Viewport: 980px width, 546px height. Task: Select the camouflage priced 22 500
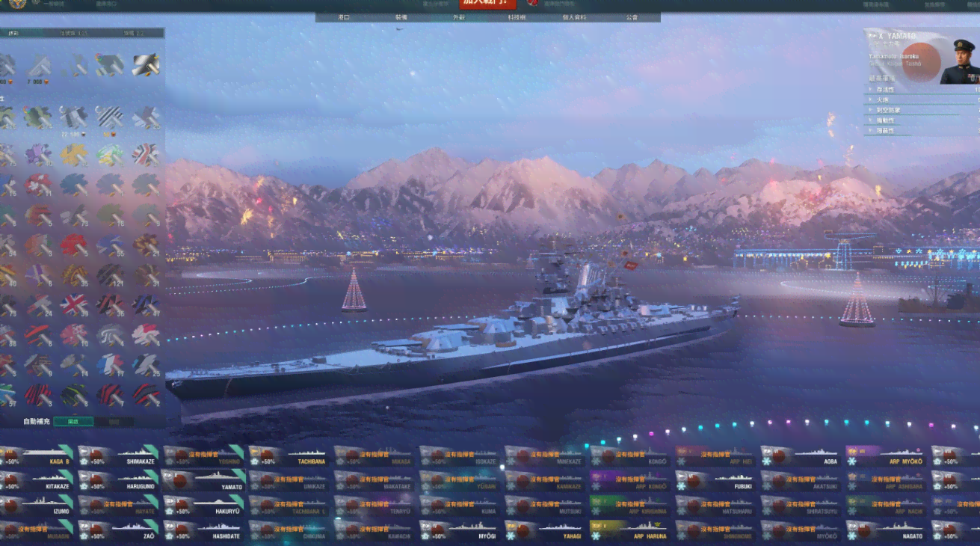pos(73,120)
